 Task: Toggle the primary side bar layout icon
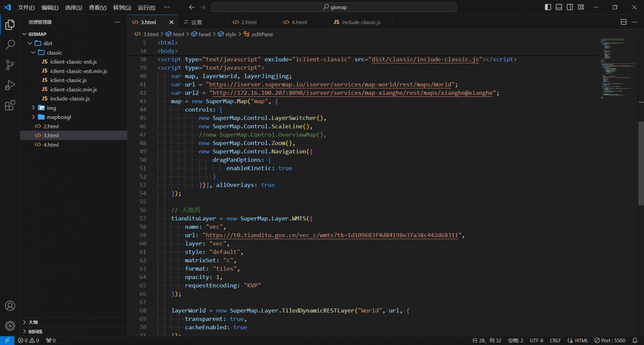(548, 7)
